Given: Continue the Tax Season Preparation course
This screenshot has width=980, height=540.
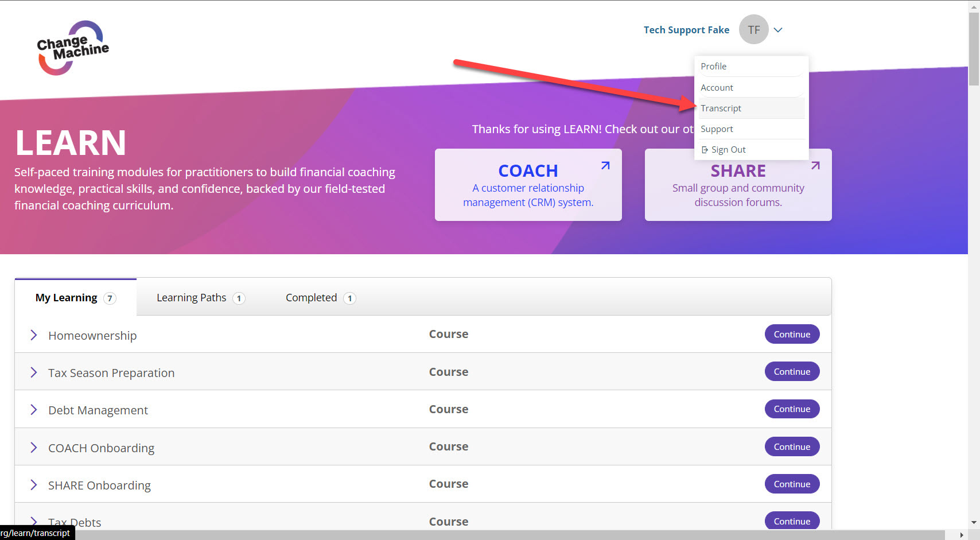Looking at the screenshot, I should (x=792, y=372).
